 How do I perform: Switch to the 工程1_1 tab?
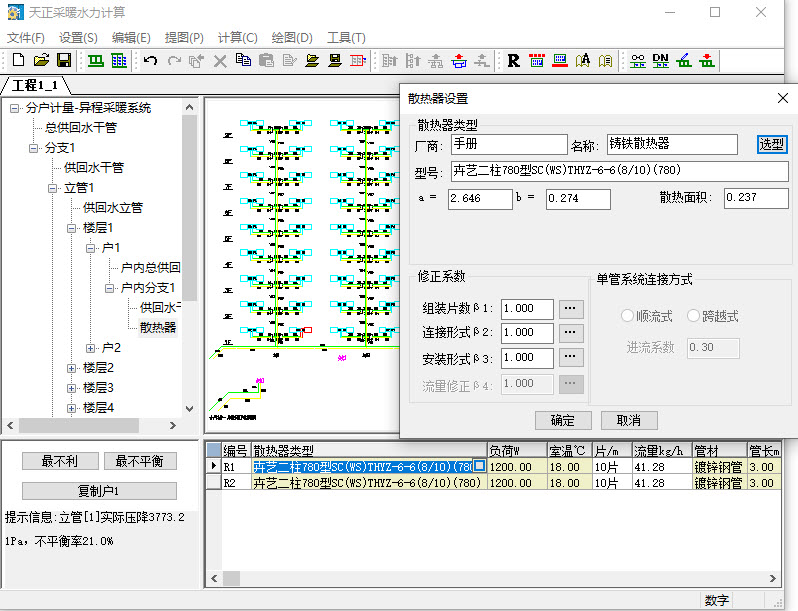click(x=35, y=85)
